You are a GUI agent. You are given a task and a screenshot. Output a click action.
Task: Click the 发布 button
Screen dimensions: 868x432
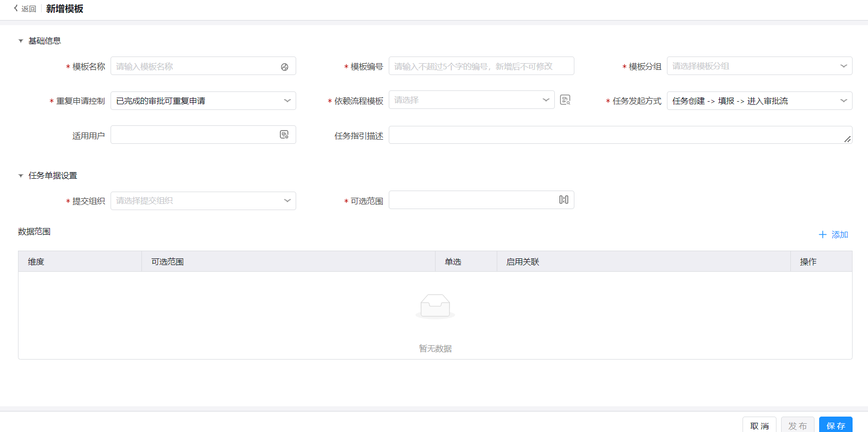click(x=797, y=425)
